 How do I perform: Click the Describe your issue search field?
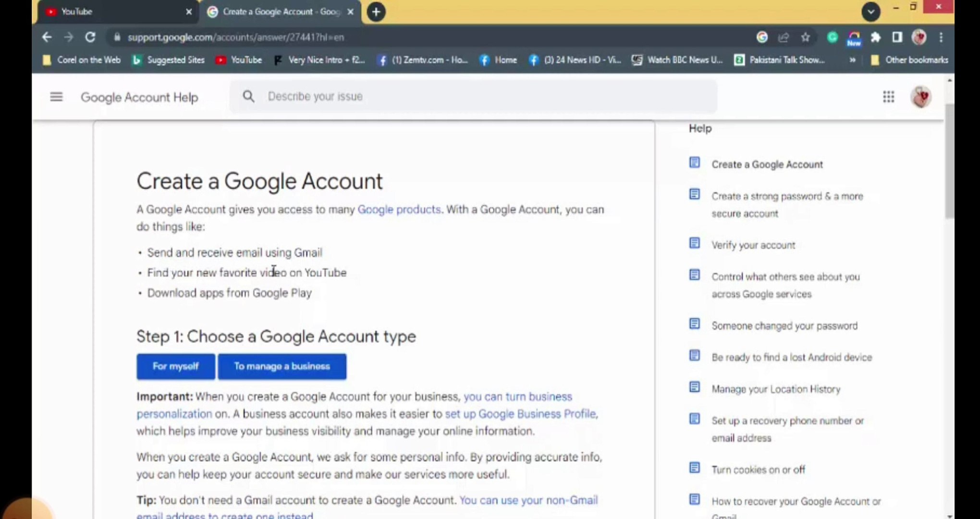click(x=432, y=96)
